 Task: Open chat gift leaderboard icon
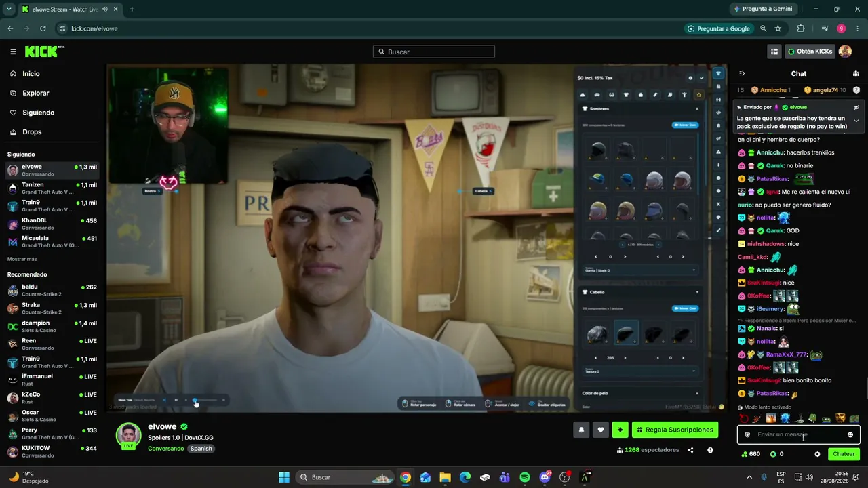856,73
